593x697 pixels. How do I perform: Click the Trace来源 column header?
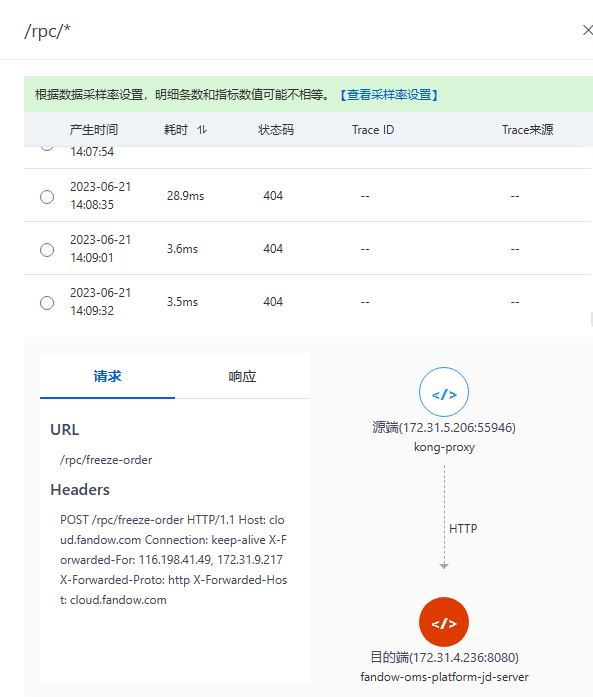(x=528, y=130)
